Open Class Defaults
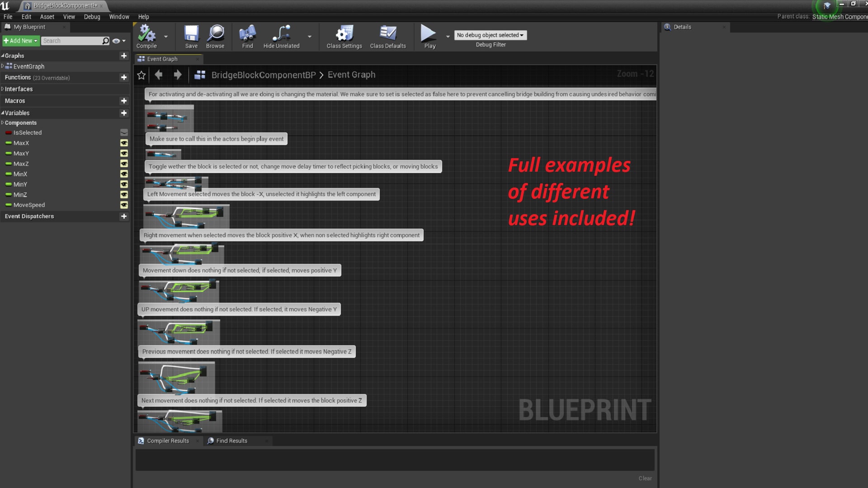The image size is (868, 488). [x=388, y=36]
